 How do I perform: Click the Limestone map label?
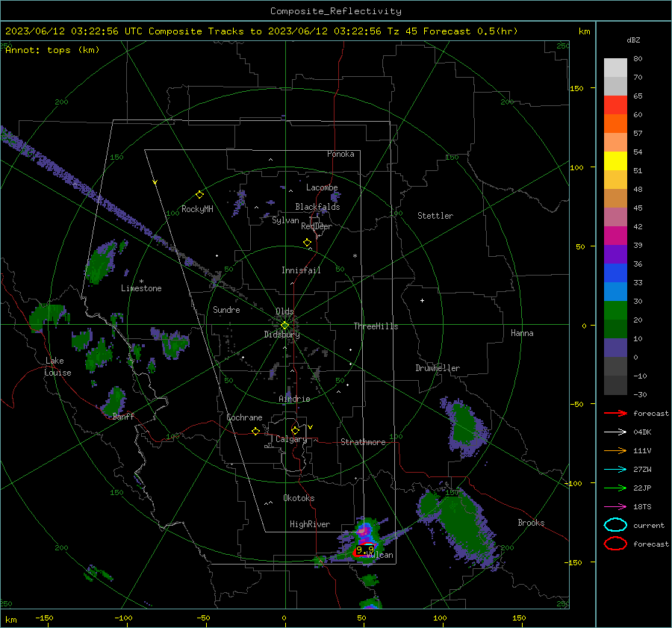click(x=141, y=288)
